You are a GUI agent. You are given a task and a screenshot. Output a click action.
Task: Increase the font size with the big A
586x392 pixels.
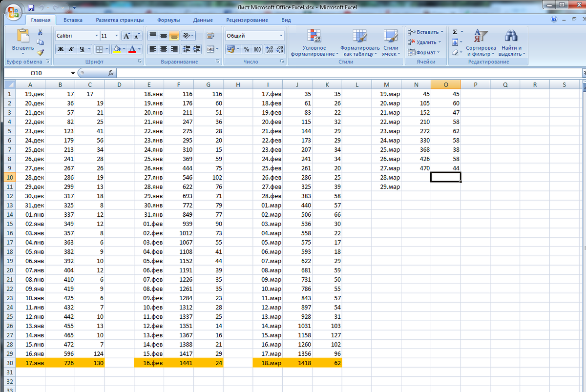point(126,36)
